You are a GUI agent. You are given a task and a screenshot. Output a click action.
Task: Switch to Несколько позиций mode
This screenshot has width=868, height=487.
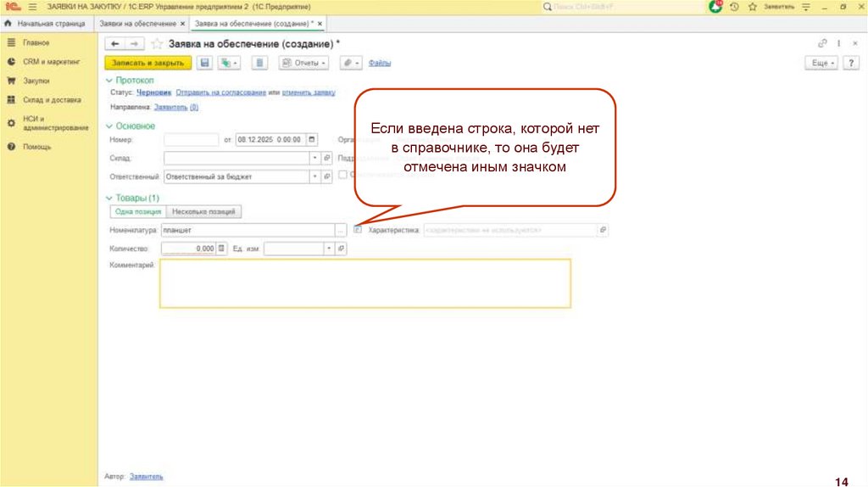click(204, 212)
